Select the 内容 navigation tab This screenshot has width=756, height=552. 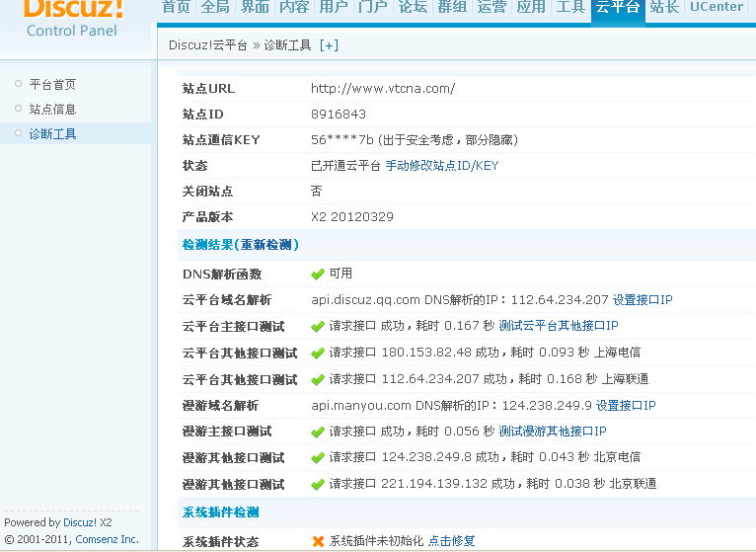click(x=294, y=7)
